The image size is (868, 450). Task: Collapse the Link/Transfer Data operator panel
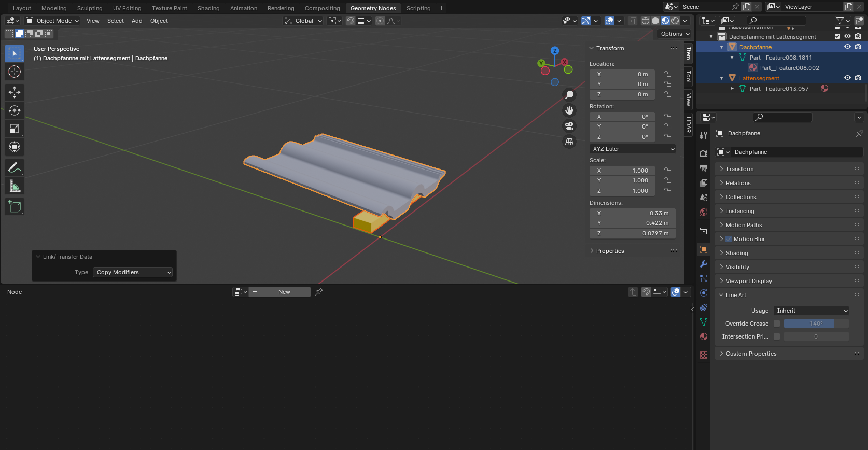(x=38, y=257)
